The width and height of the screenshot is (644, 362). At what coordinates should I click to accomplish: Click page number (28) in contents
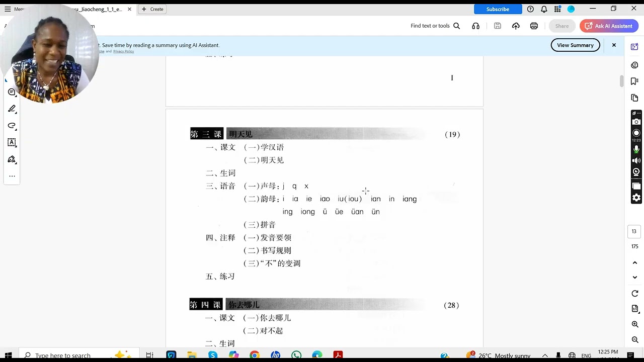[x=451, y=305]
